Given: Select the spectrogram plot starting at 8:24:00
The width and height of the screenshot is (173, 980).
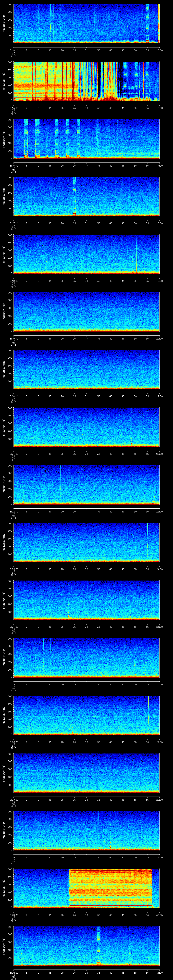Looking at the screenshot, I should tap(86, 600).
